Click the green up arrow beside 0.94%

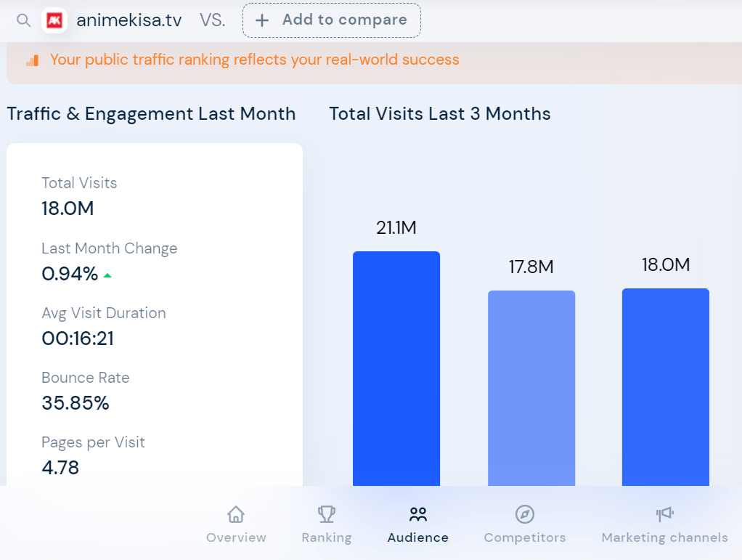[x=107, y=275]
